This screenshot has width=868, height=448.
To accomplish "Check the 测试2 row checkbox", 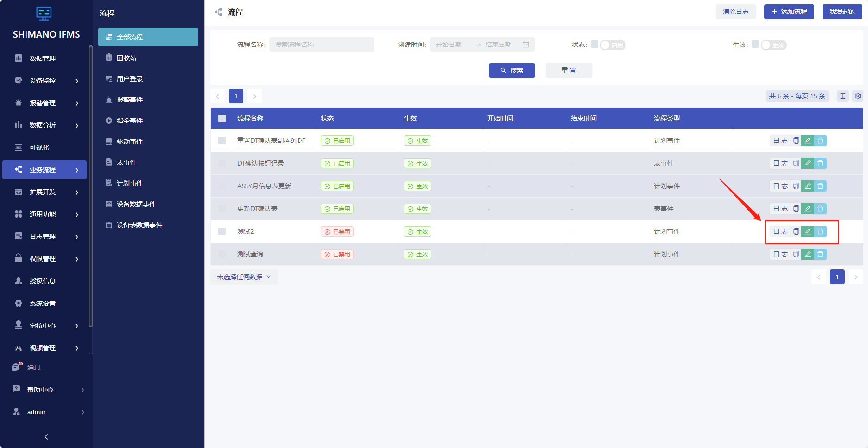I will [x=222, y=231].
